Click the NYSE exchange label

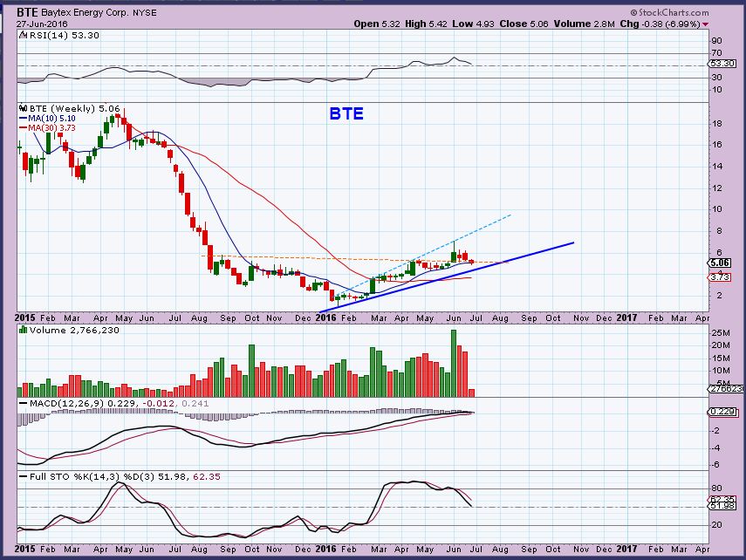pos(145,13)
